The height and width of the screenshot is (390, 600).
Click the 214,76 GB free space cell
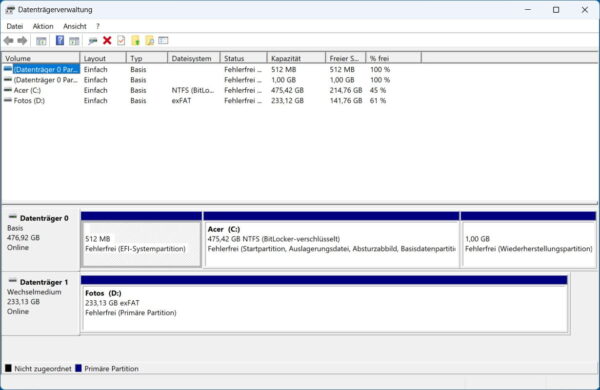point(346,90)
